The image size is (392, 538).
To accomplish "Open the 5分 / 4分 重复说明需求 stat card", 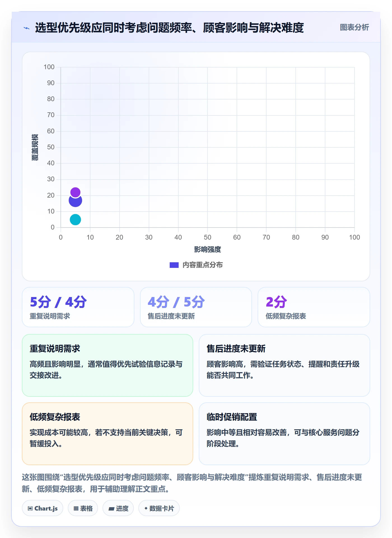I will coord(78,307).
